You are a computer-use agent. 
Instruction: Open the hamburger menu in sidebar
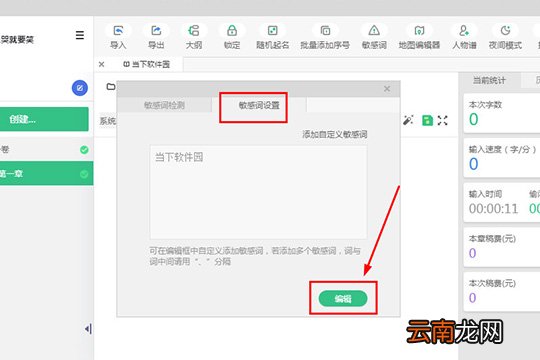[80, 35]
